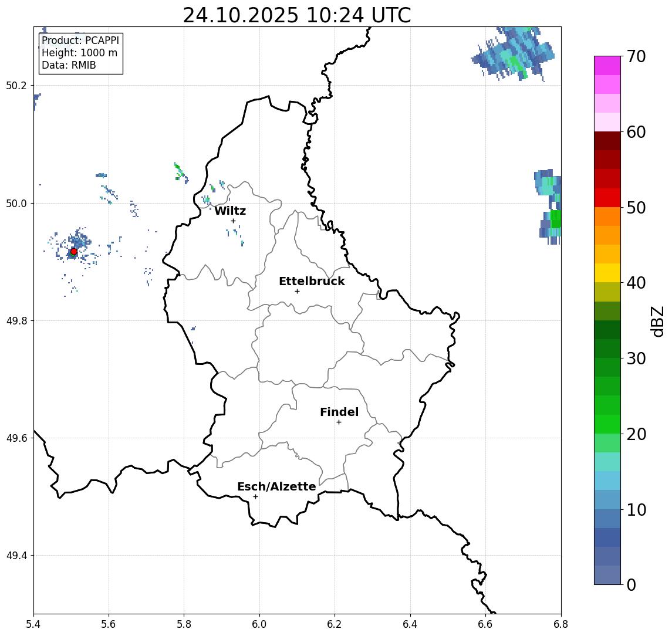Click the cross marker below Findel

[339, 422]
